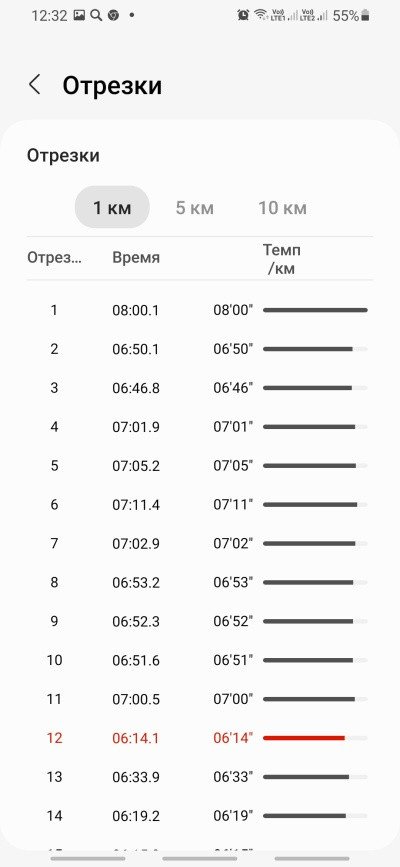Tap the Chrome notification icon

click(113, 15)
